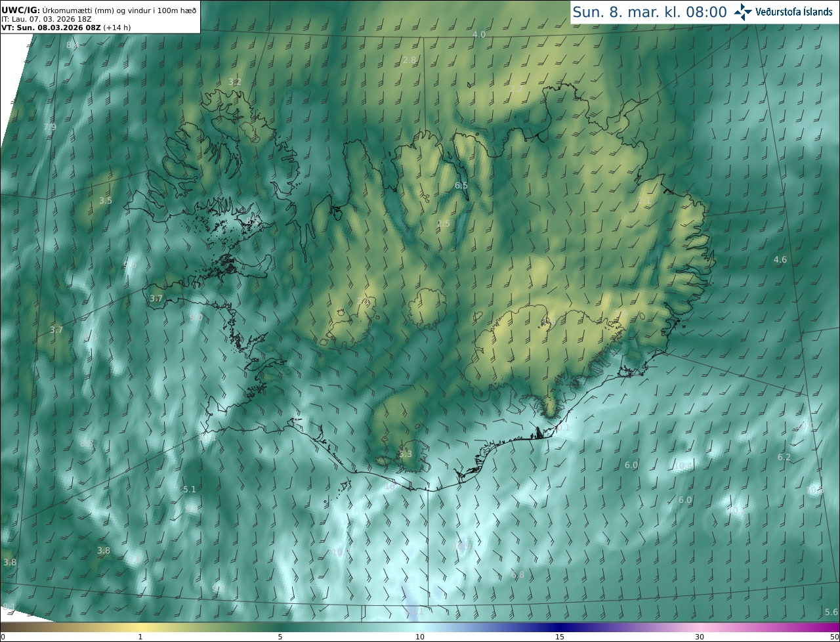Click the 2.5 value in north Iceland
This screenshot has width=840, height=642.
click(x=444, y=224)
